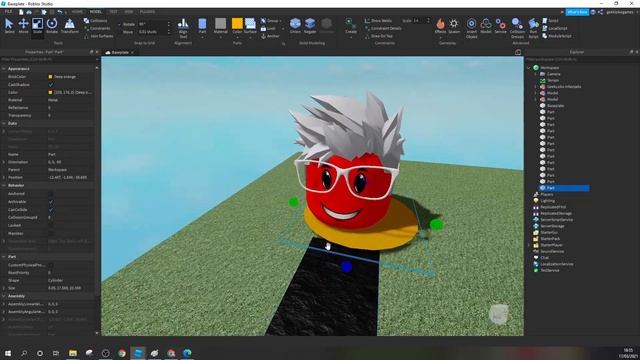Open the Effects flame icon
Image resolution: width=640 pixels, height=360 pixels.
[440, 24]
